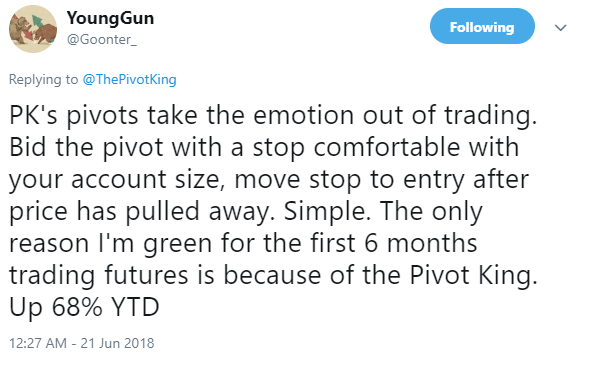Click the word 'Simple.' in the tweet
The image size is (592, 365).
point(327,211)
